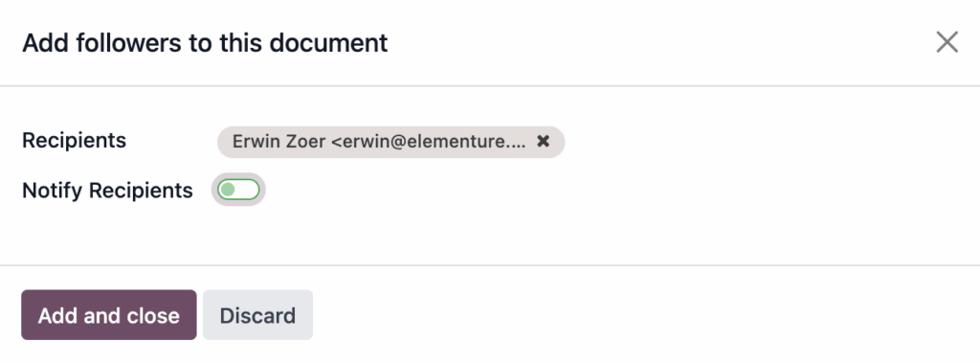Discard adding followers

pyautogui.click(x=257, y=315)
